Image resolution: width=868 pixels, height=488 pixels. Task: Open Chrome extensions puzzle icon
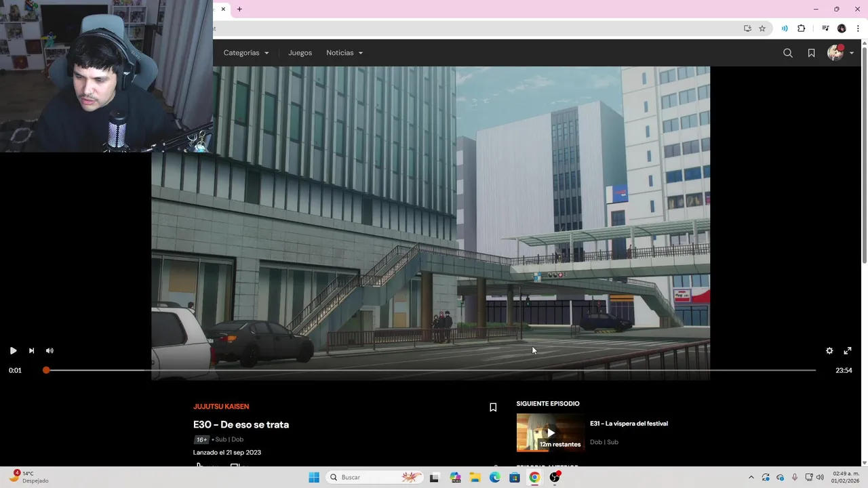802,28
